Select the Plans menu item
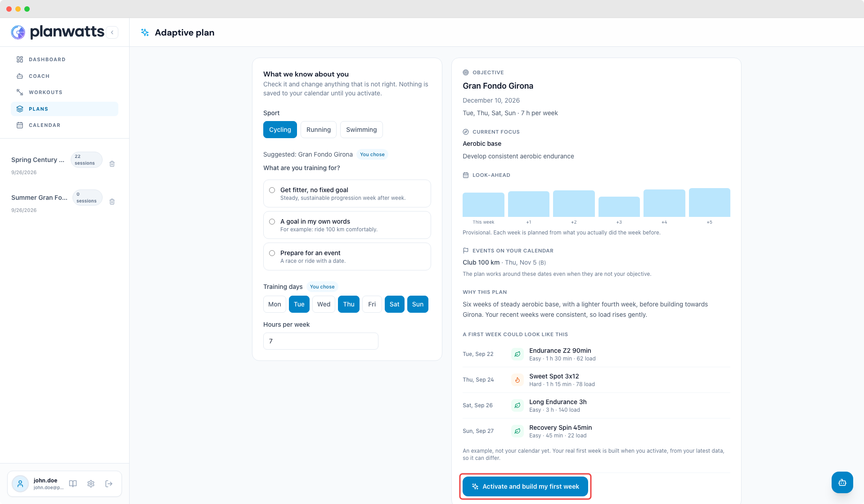Screen dimensions: 864x504 (64, 109)
